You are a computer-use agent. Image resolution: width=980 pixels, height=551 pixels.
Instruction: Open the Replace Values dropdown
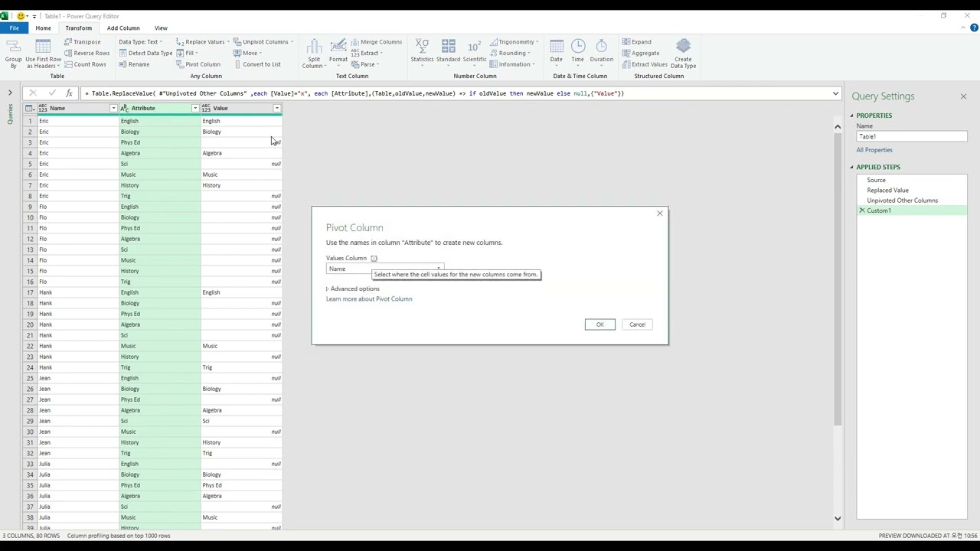pyautogui.click(x=203, y=42)
